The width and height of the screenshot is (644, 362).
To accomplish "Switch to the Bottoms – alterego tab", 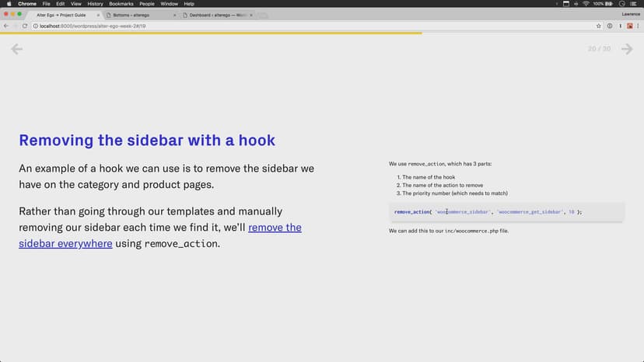I will [x=136, y=15].
